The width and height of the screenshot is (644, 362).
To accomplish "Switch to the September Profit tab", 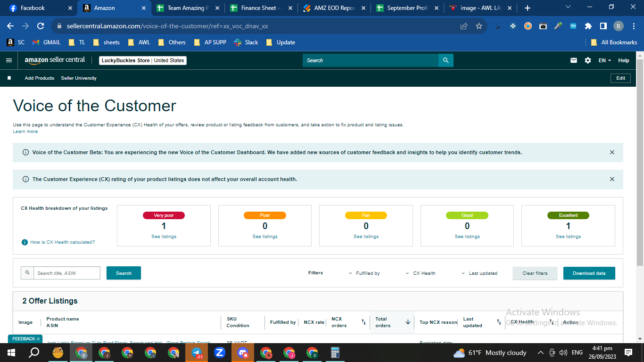I will pyautogui.click(x=407, y=8).
